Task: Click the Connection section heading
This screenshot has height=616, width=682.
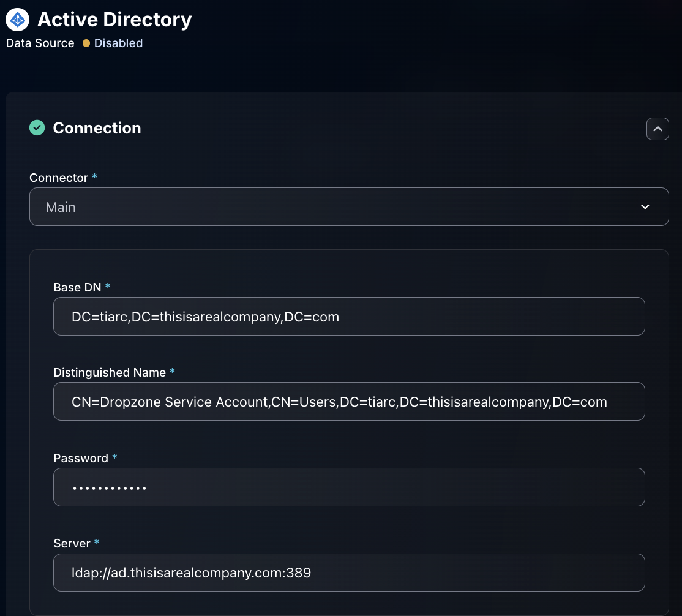Action: pos(97,128)
